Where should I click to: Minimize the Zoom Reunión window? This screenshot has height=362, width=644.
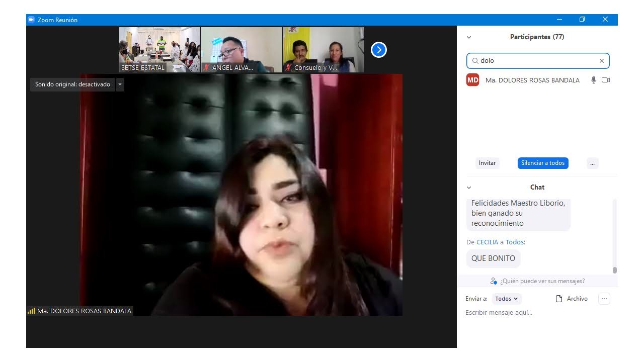coord(559,20)
